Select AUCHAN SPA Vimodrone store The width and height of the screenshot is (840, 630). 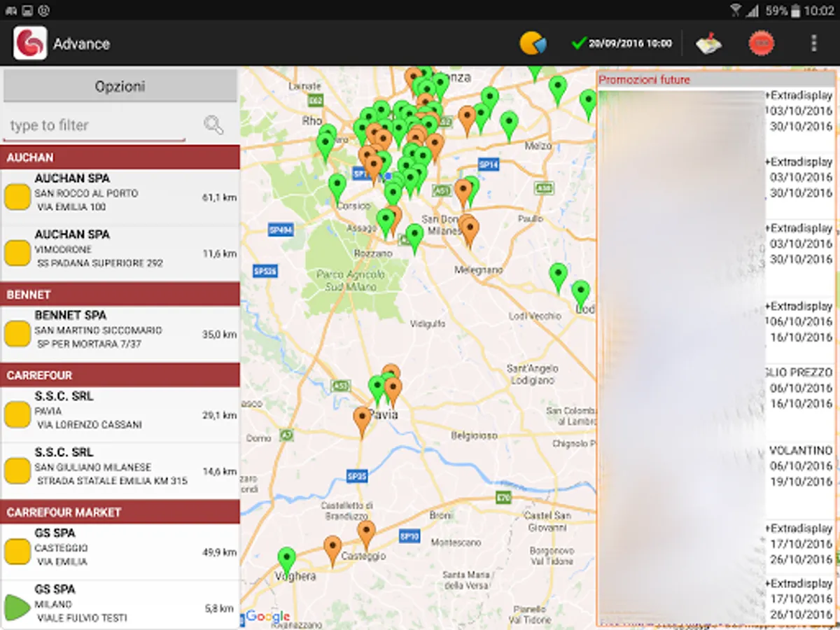coord(120,253)
